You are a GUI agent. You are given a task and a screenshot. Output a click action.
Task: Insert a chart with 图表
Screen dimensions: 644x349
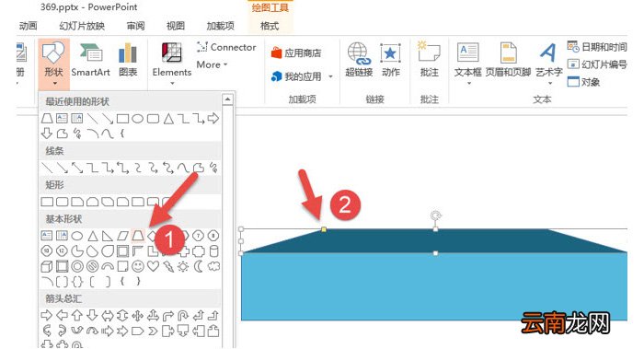pos(128,60)
